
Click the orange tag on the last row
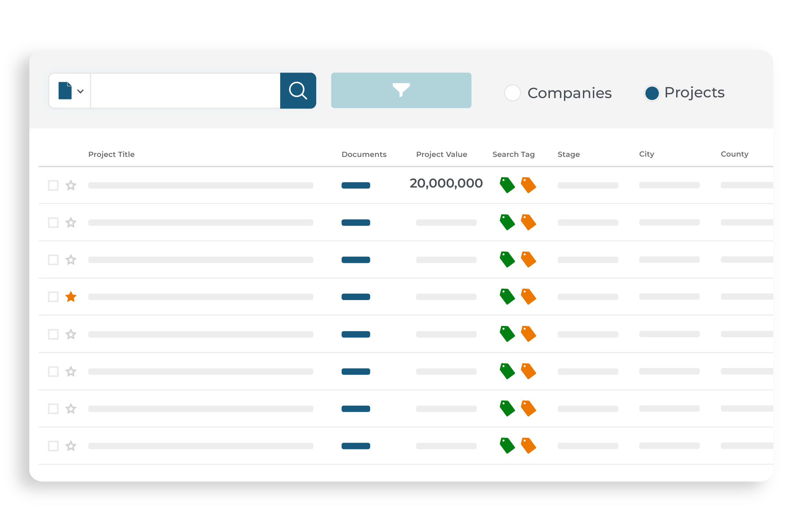pyautogui.click(x=527, y=446)
